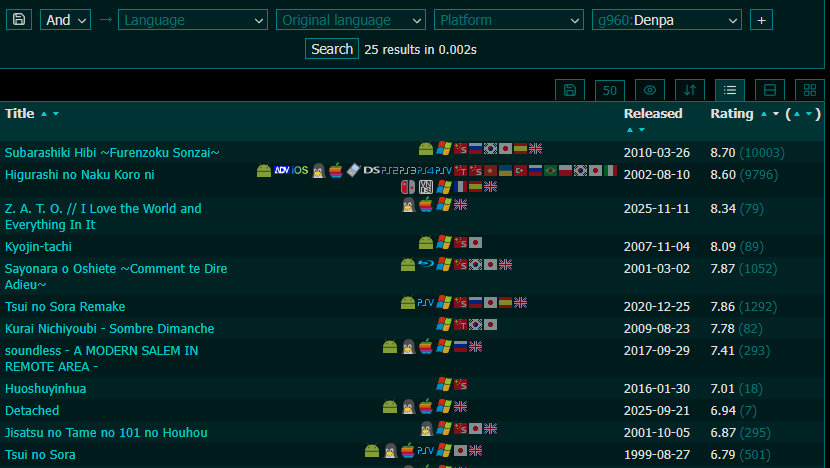Click Russian flag in soundless row
This screenshot has height=468, width=830.
461,347
